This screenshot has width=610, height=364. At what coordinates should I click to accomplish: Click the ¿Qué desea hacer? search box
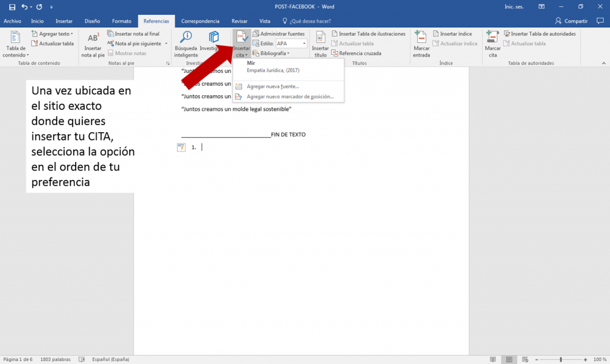[307, 21]
